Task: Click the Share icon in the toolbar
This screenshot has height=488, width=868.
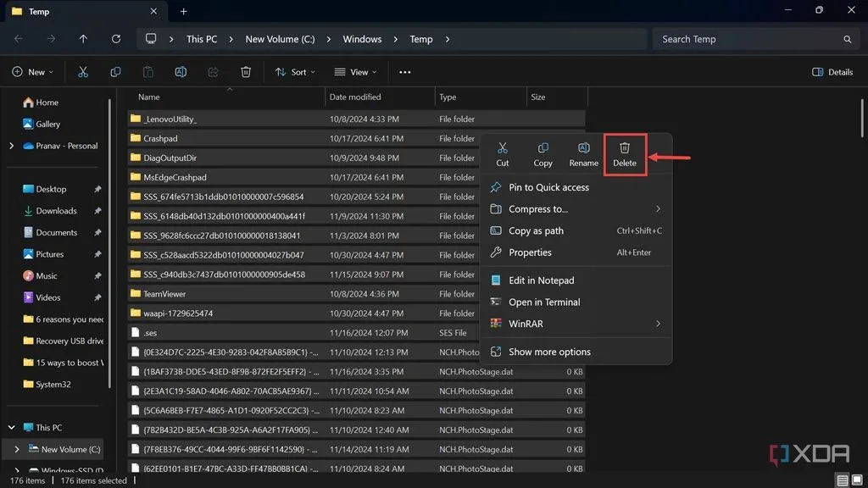Action: 213,72
